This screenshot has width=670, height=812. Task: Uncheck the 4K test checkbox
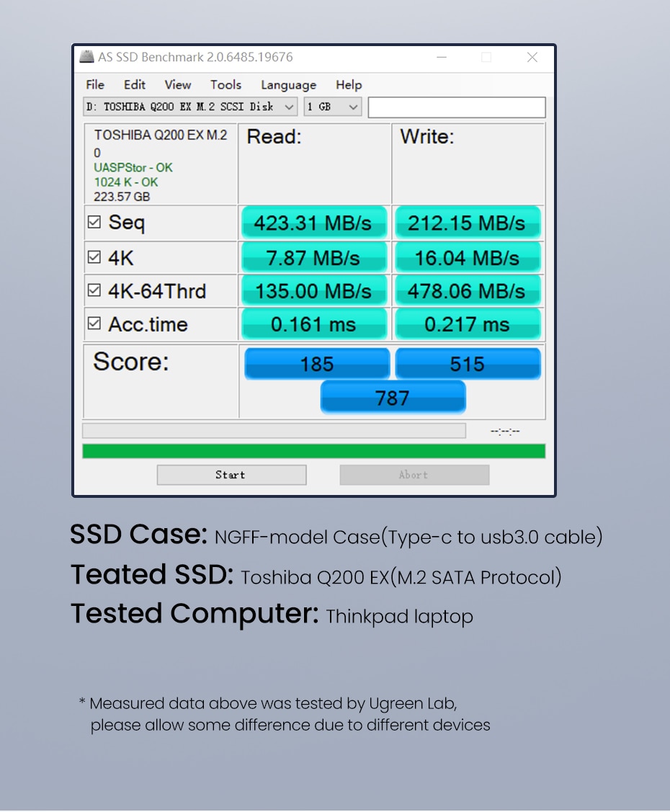[94, 257]
